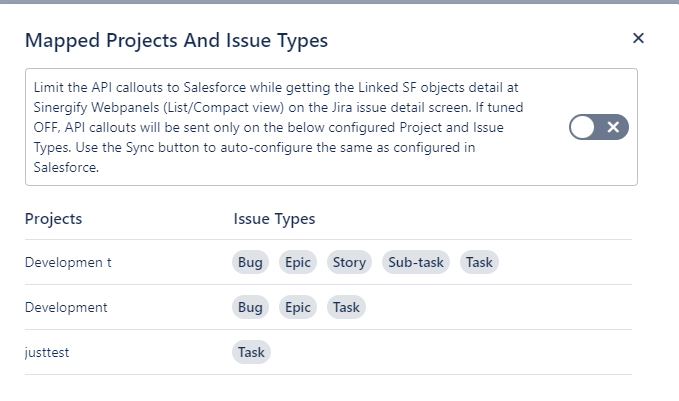Click the Mapped Projects And Issue Types title

tap(176, 40)
